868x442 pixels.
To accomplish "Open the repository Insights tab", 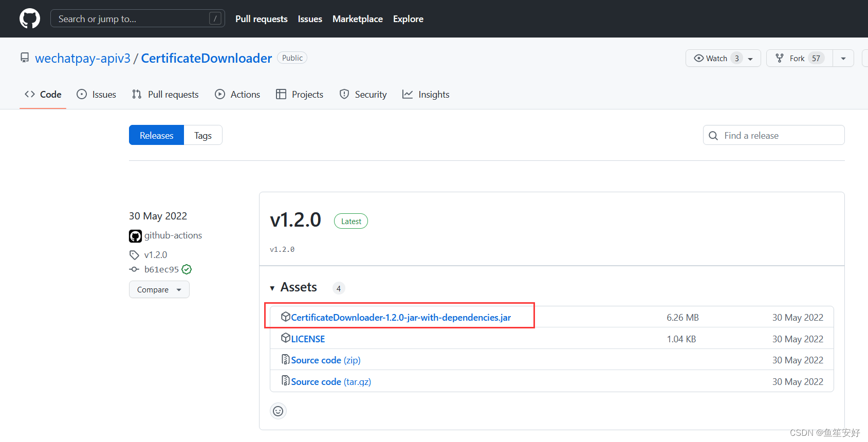I will point(426,94).
